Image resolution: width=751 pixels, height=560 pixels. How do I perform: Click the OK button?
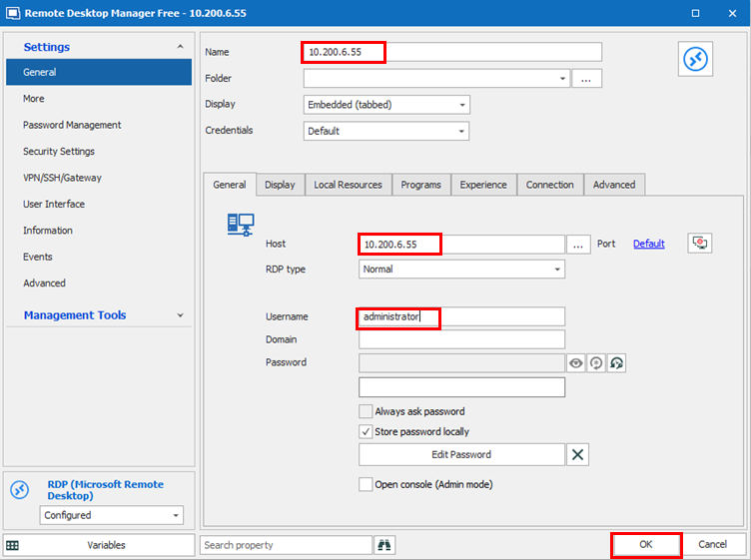[645, 545]
